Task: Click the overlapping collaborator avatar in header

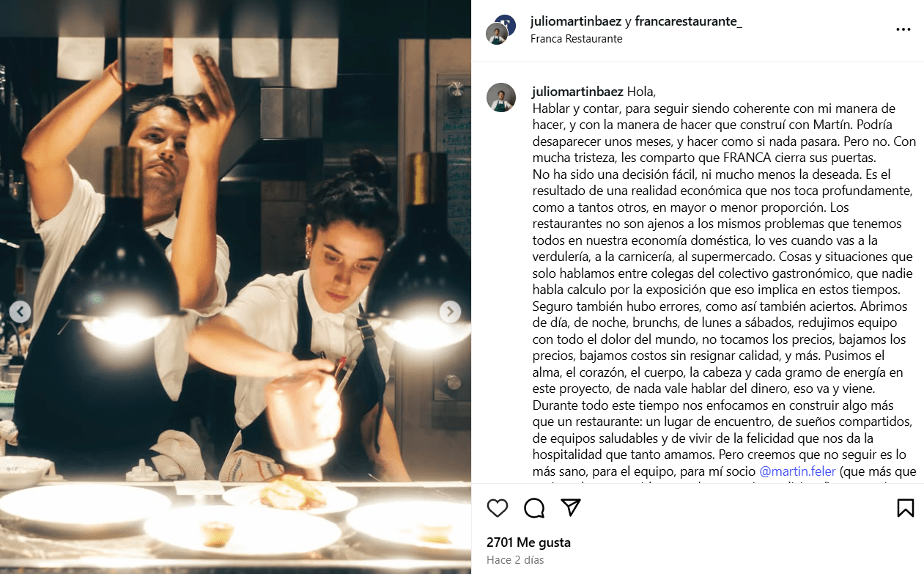Action: point(505,25)
